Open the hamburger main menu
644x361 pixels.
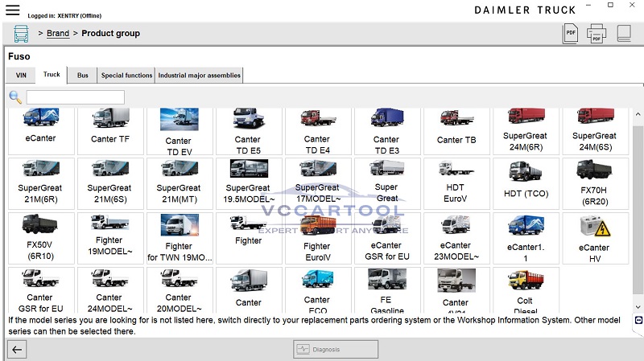pyautogui.click(x=12, y=10)
